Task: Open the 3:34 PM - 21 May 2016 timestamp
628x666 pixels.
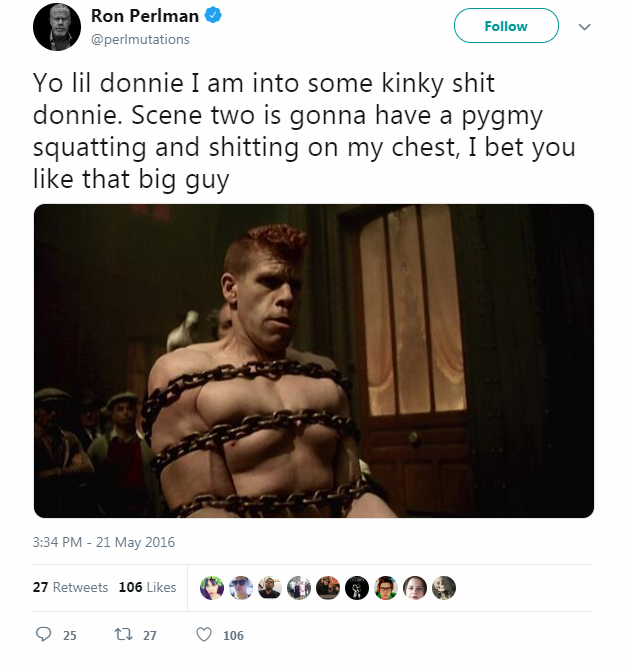Action: [x=104, y=543]
